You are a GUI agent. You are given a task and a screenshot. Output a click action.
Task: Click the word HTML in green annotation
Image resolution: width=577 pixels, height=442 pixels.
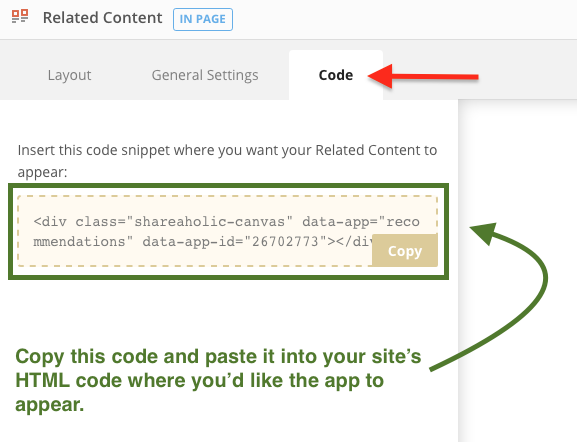42,380
